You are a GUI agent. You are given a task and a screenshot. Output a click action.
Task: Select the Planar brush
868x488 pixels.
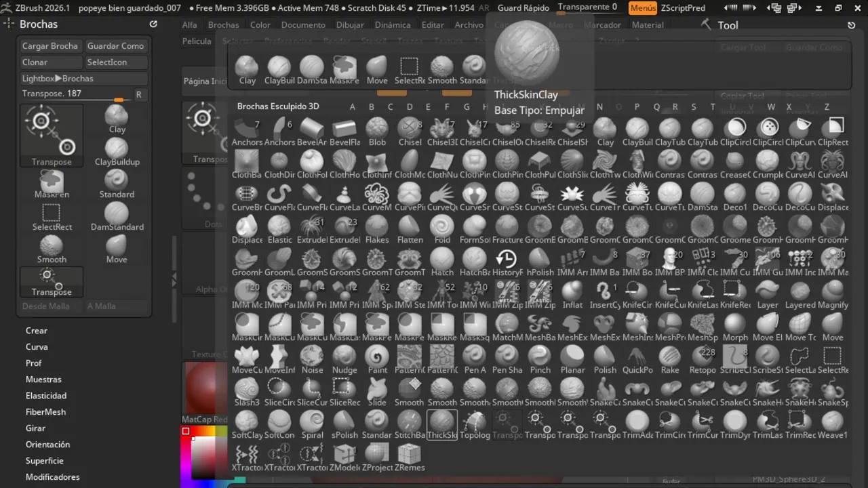coord(572,359)
